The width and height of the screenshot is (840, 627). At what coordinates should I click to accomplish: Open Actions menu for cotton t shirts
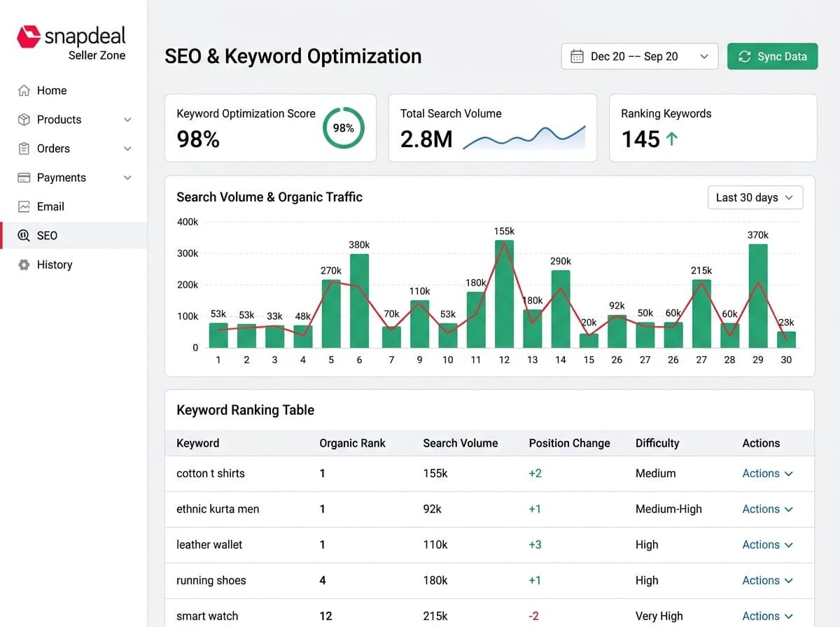click(767, 474)
